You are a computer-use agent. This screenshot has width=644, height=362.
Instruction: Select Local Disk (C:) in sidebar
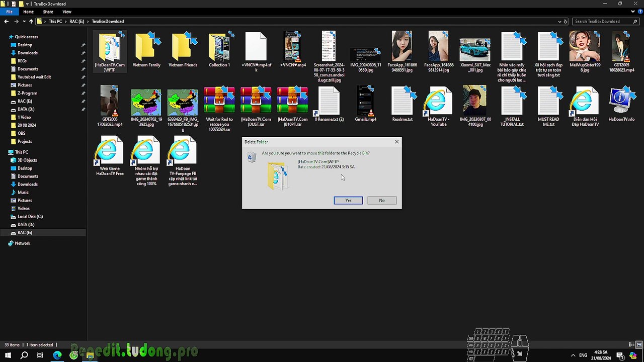click(30, 216)
